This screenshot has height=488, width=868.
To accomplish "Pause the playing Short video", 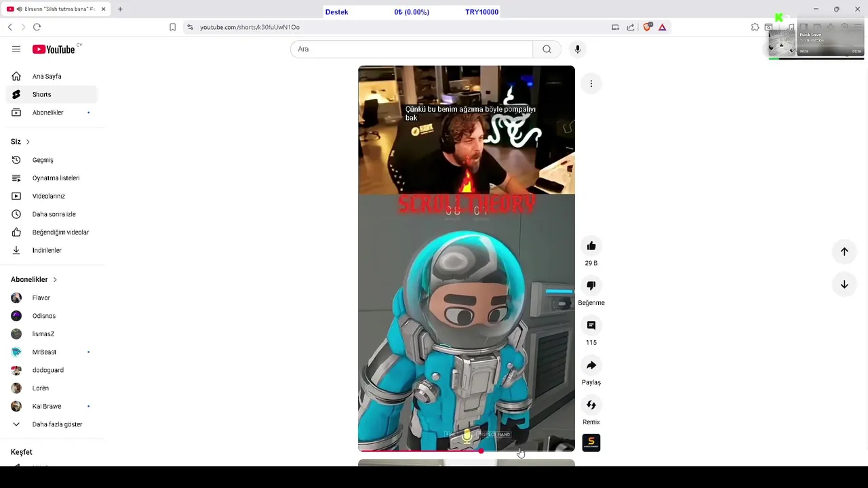I will tap(467, 258).
